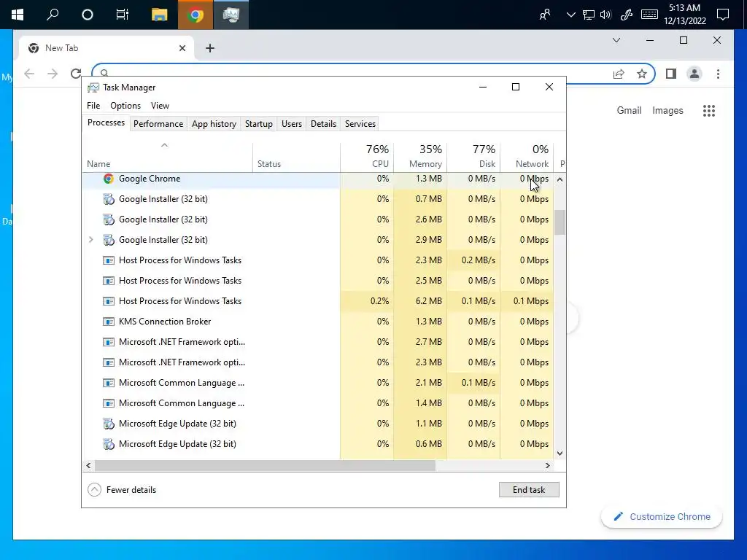Open Windows Ink pen tray icon

click(627, 15)
